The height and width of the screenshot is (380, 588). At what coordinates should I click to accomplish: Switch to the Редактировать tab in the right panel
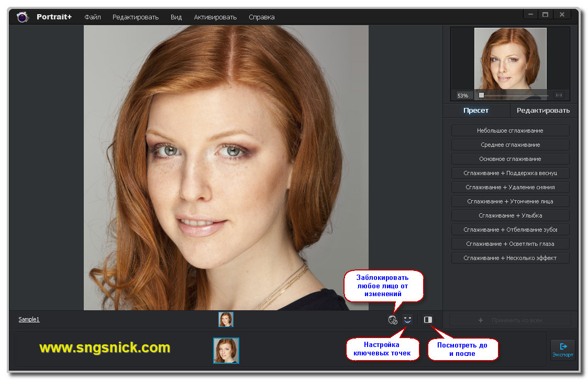click(x=543, y=111)
